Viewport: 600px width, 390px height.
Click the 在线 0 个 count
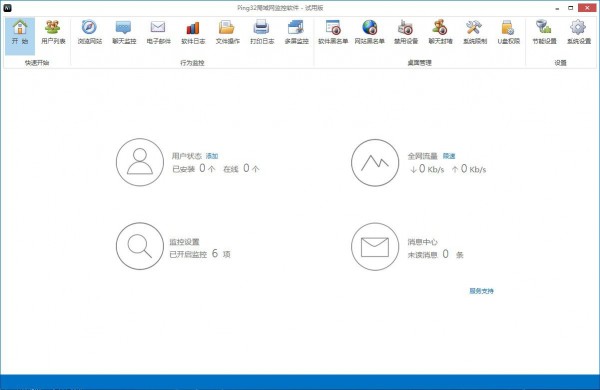(x=241, y=168)
